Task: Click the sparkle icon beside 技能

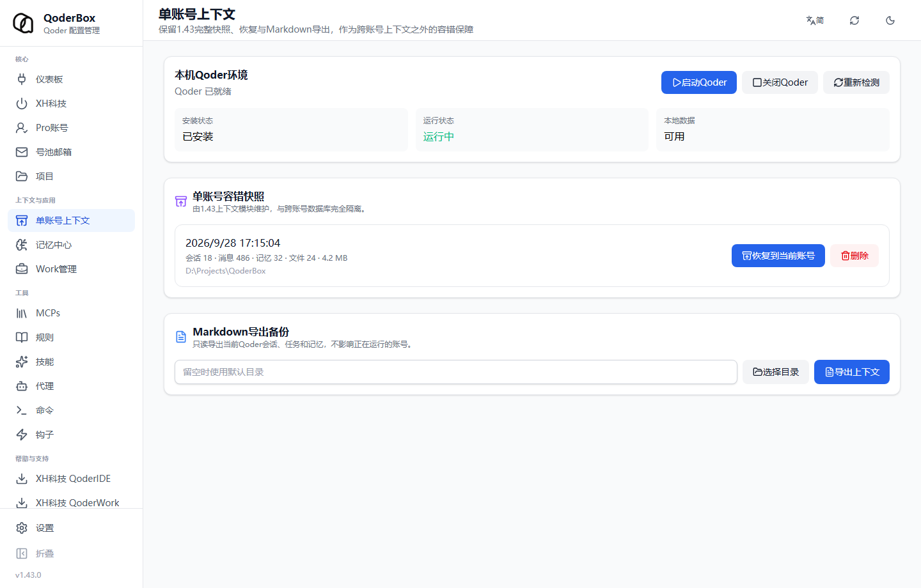Action: pos(22,362)
